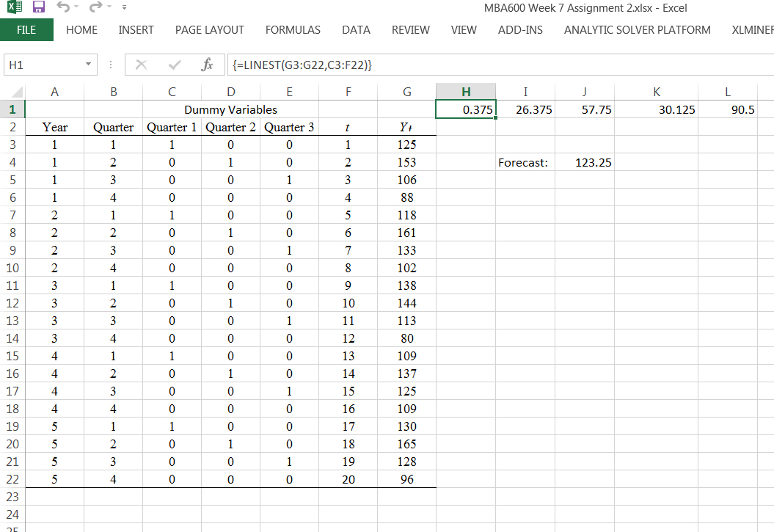This screenshot has width=774, height=532.
Task: Select cell L1 with value 90.5
Action: coord(728,109)
